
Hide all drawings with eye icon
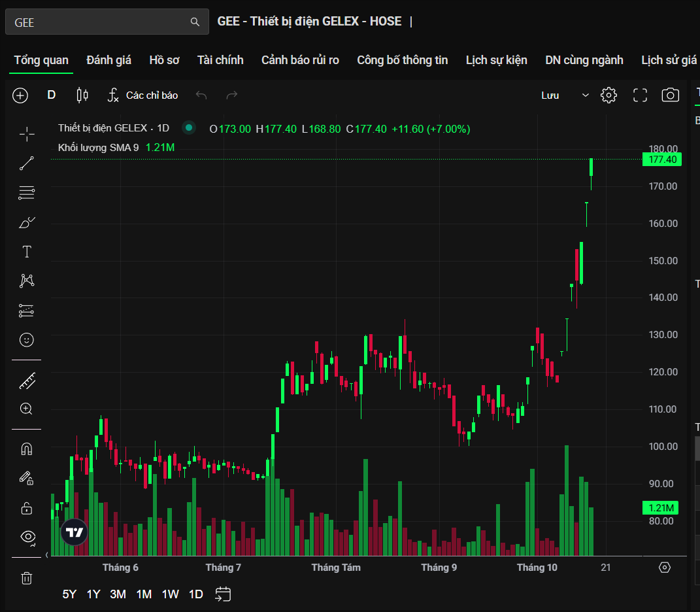(x=27, y=537)
